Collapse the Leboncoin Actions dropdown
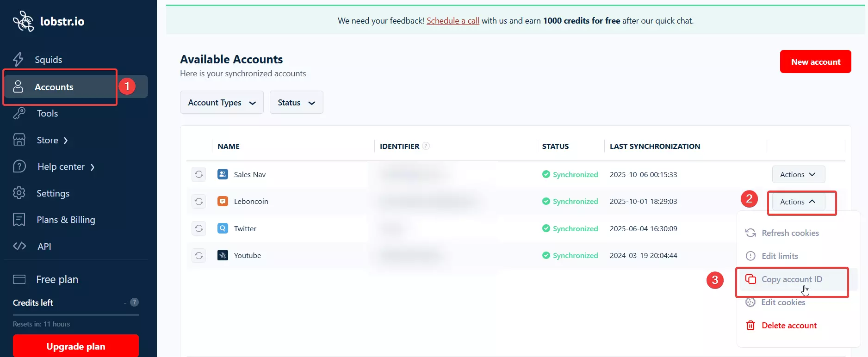The width and height of the screenshot is (868, 357). click(x=798, y=202)
